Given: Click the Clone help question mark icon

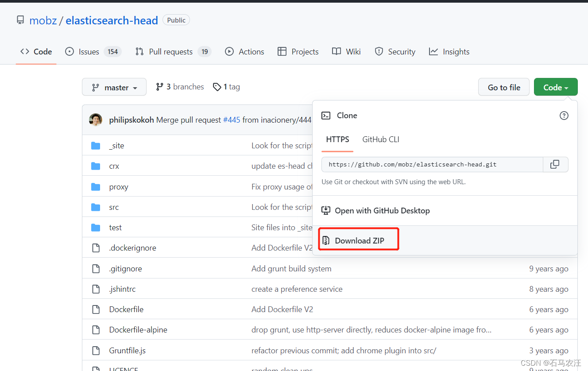Looking at the screenshot, I should tap(564, 116).
